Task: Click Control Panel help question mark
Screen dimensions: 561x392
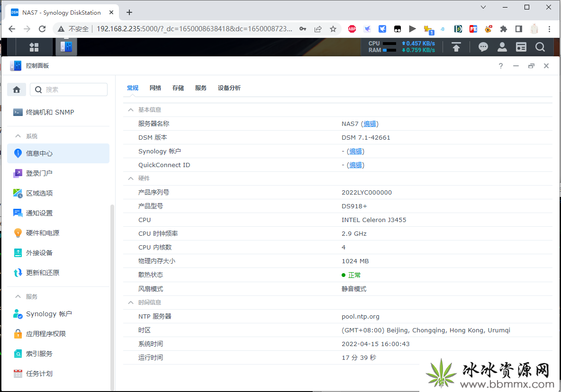Action: [x=501, y=66]
